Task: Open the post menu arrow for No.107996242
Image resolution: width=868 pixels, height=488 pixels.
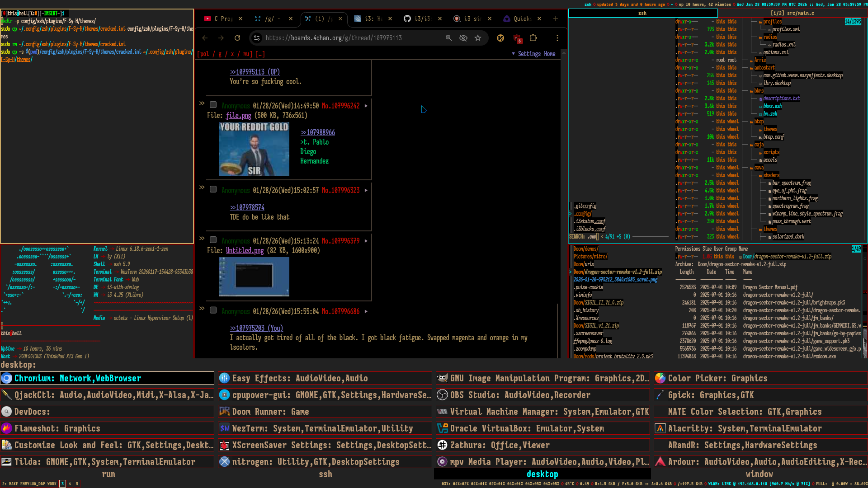Action: 366,106
